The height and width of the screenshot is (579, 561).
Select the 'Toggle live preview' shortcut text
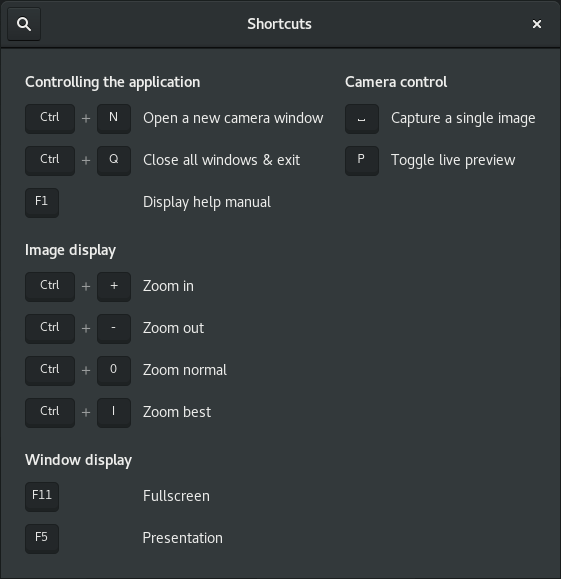tap(453, 160)
